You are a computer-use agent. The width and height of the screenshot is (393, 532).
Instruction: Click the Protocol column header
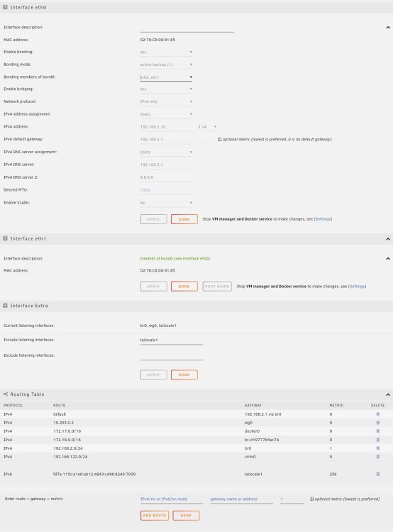click(x=13, y=406)
